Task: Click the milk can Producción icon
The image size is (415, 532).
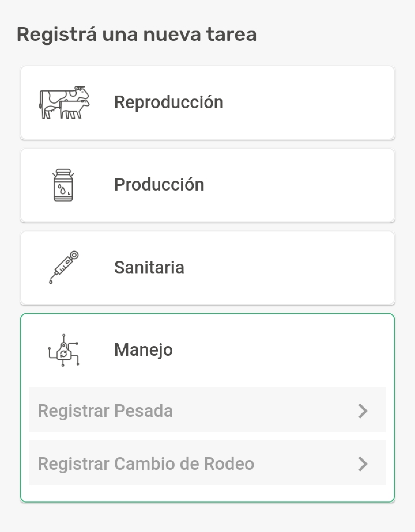Action: click(63, 185)
